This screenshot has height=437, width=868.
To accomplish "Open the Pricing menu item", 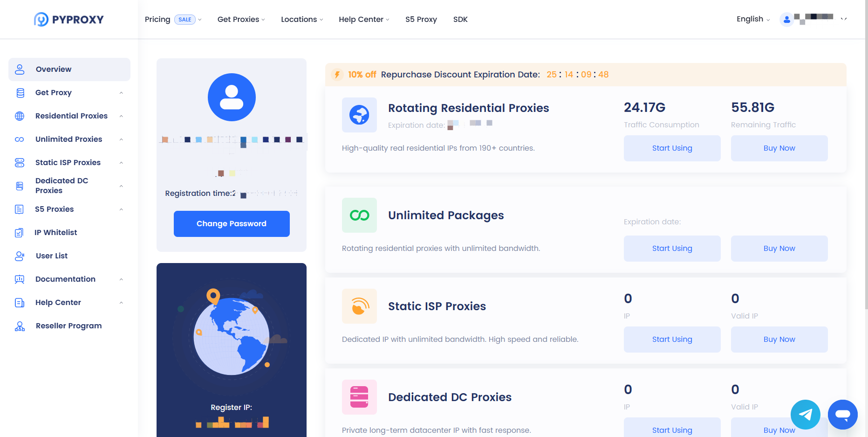I will pyautogui.click(x=157, y=20).
